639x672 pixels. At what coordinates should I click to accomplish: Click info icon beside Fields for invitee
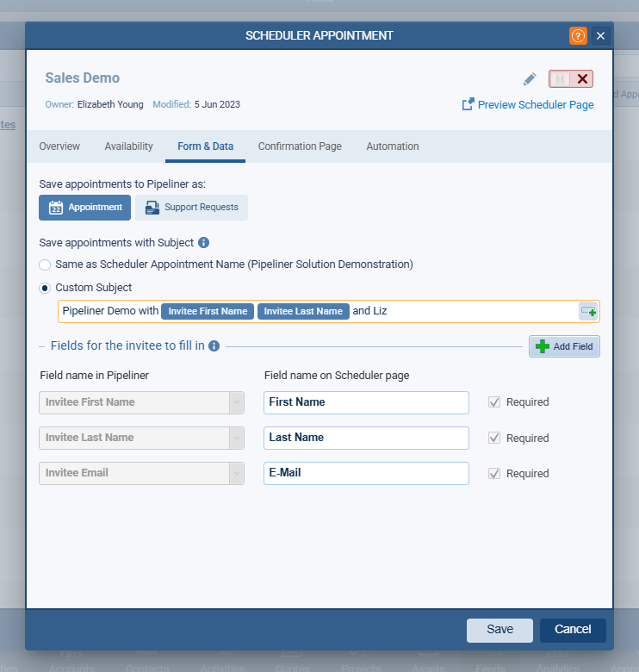pos(214,345)
